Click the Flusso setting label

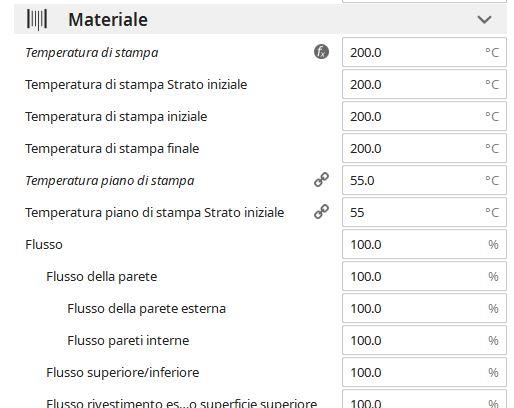[x=44, y=245]
